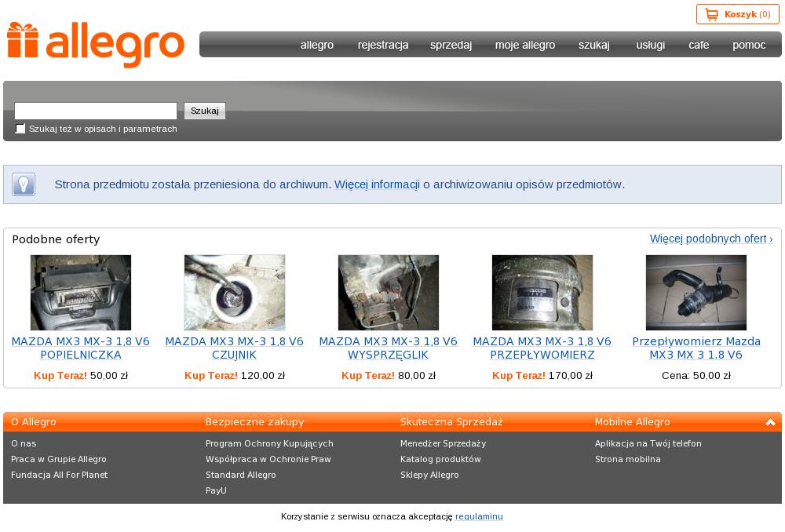Viewport: 785px width, 532px height.
Task: Open the regulaminu terms link
Action: [x=479, y=516]
